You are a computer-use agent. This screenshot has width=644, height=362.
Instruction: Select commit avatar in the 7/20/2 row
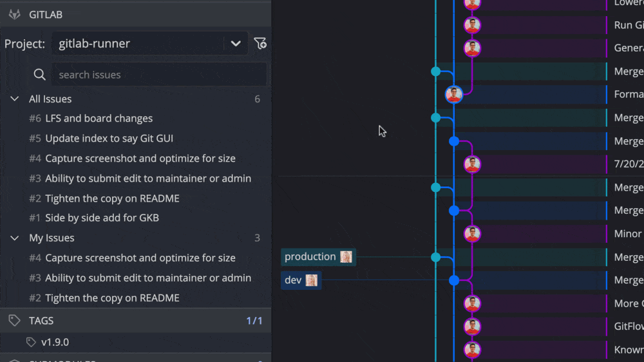click(x=472, y=164)
